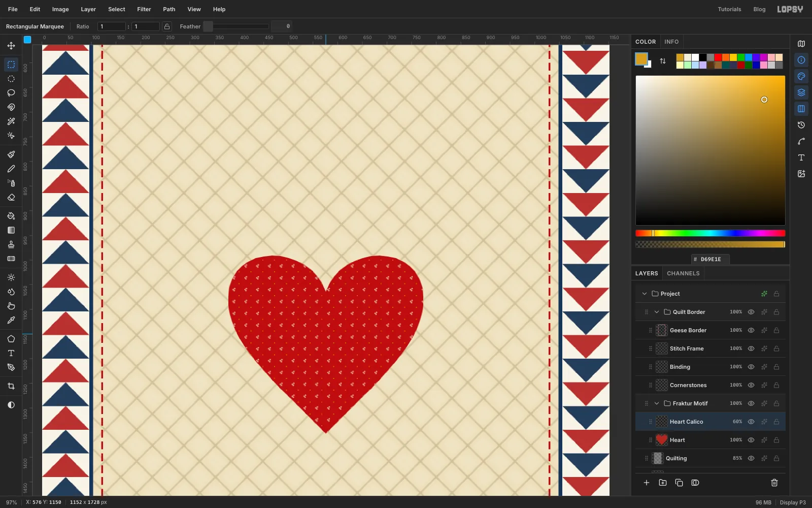Screen dimensions: 812x508
Task: Delete layer with the trash icon
Action: pyautogui.click(x=774, y=483)
